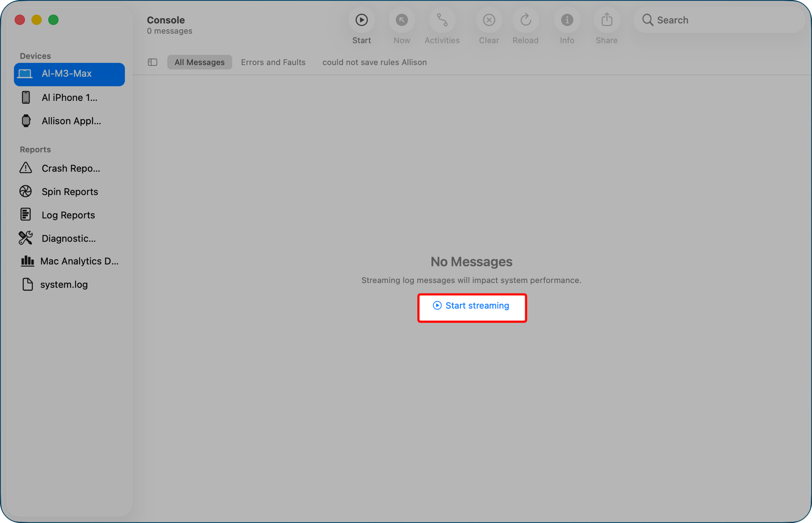Click the Start streaming link
Viewport: 812px width, 523px height.
pos(471,306)
